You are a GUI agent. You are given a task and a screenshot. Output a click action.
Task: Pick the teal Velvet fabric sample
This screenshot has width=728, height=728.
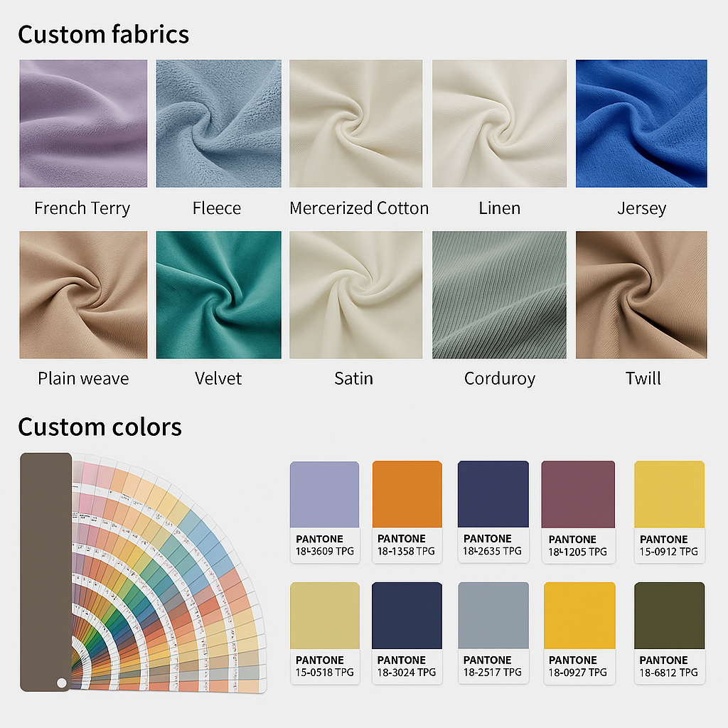pyautogui.click(x=219, y=295)
